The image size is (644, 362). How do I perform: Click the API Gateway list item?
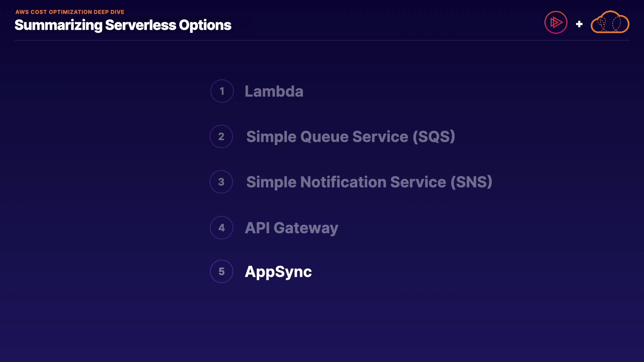pyautogui.click(x=291, y=228)
